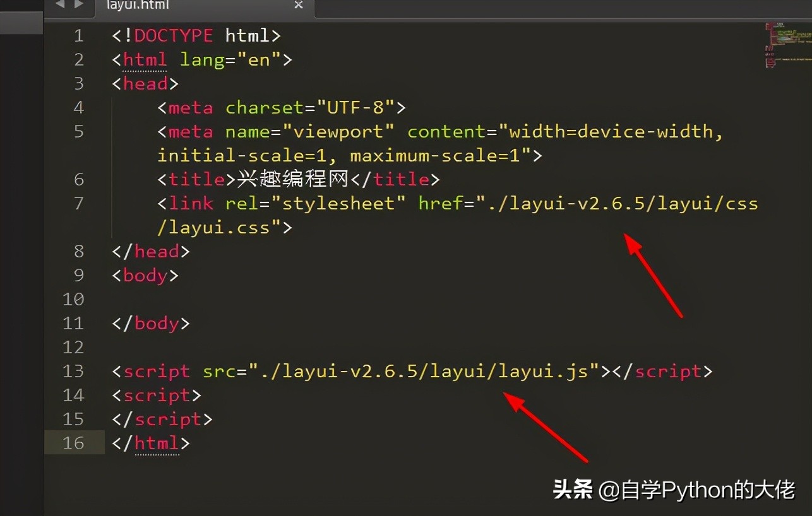This screenshot has height=516, width=812.
Task: Click line number 1 in gutter
Action: coord(78,35)
